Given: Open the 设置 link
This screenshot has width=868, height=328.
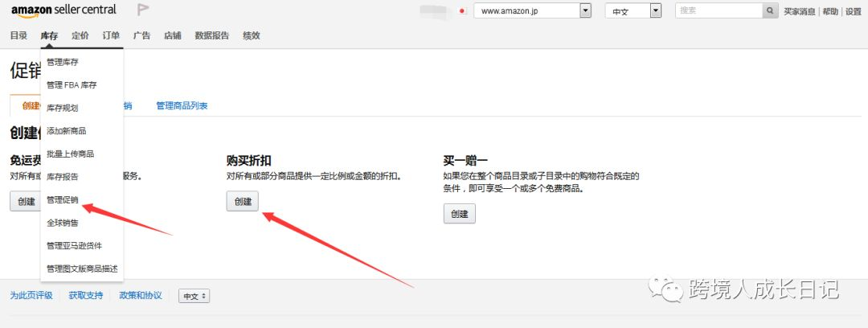Looking at the screenshot, I should [x=853, y=11].
